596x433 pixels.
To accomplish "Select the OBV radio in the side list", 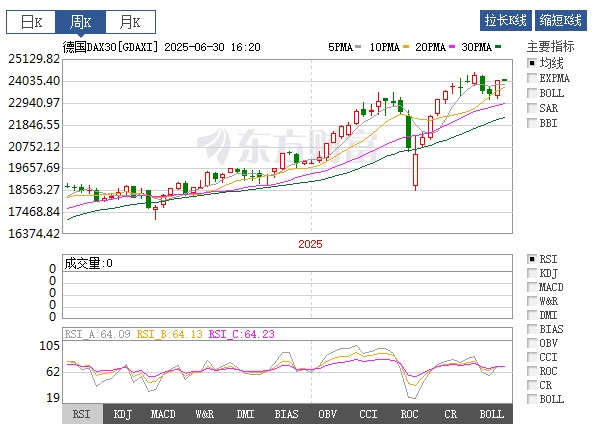I will click(x=532, y=343).
